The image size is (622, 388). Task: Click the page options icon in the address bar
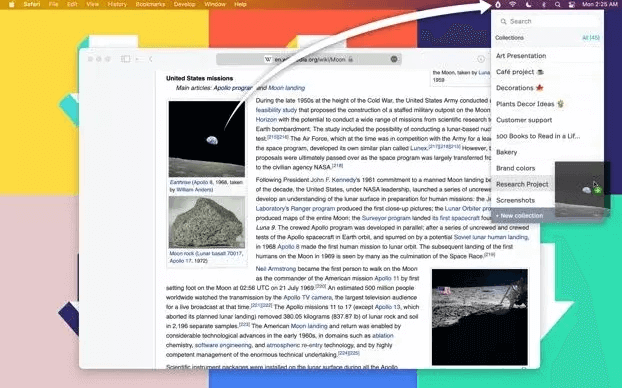tap(394, 59)
